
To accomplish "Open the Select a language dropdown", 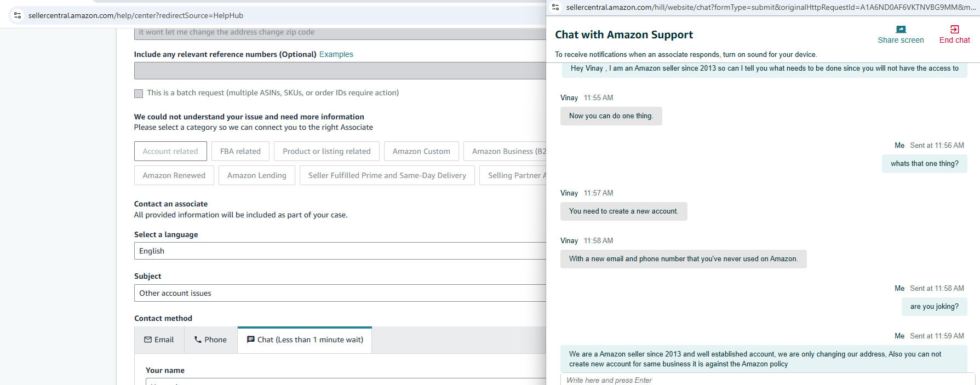I will click(340, 251).
